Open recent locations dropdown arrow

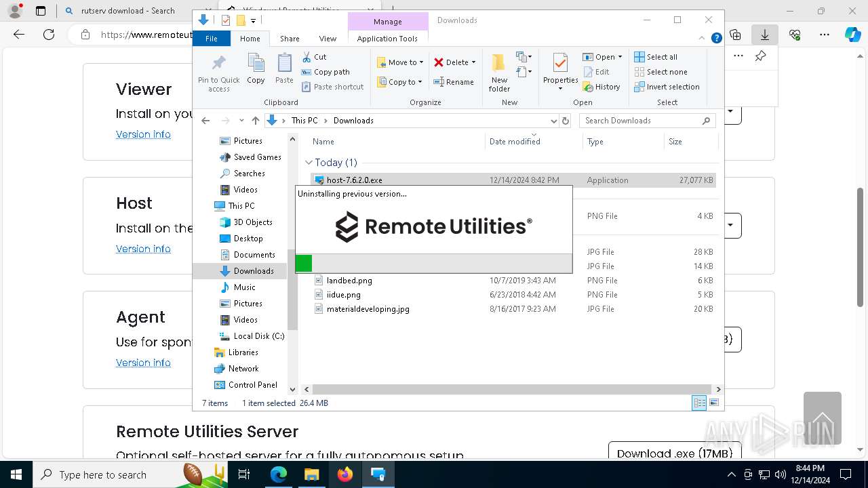click(x=241, y=121)
